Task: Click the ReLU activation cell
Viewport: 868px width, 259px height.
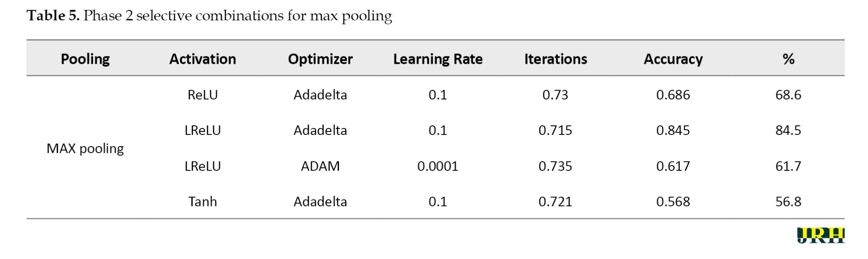Action: tap(203, 95)
